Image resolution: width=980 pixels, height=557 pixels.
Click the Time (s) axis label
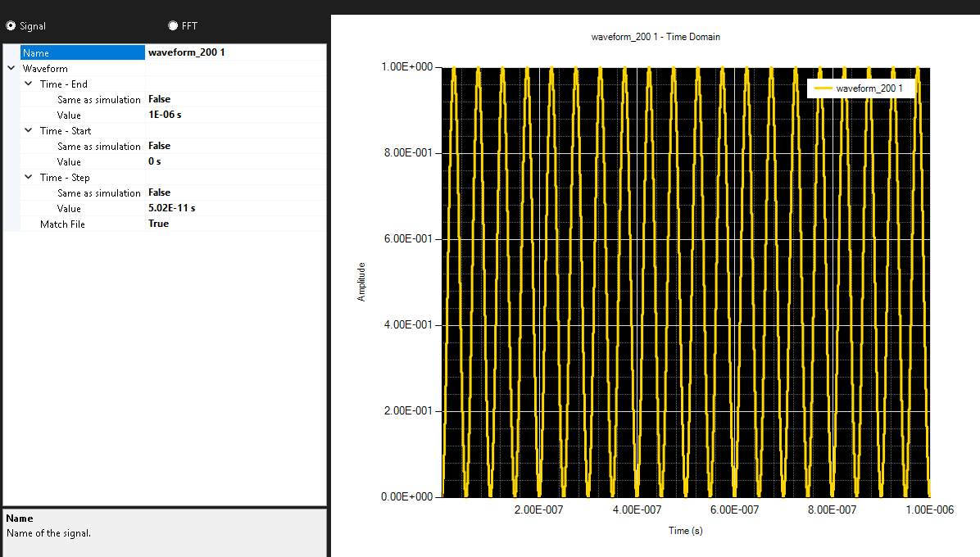point(686,531)
